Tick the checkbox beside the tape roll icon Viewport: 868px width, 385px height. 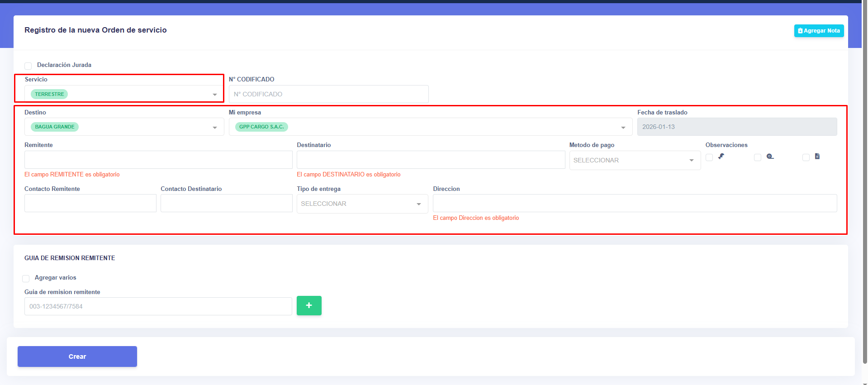click(x=758, y=157)
